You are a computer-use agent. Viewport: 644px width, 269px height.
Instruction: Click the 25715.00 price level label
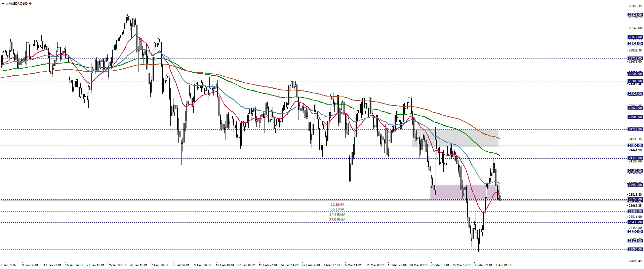point(635,59)
